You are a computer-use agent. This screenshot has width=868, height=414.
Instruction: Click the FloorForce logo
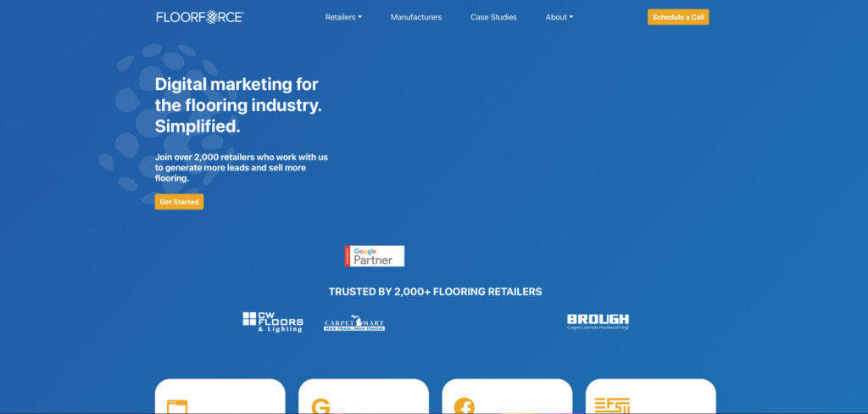[x=200, y=17]
